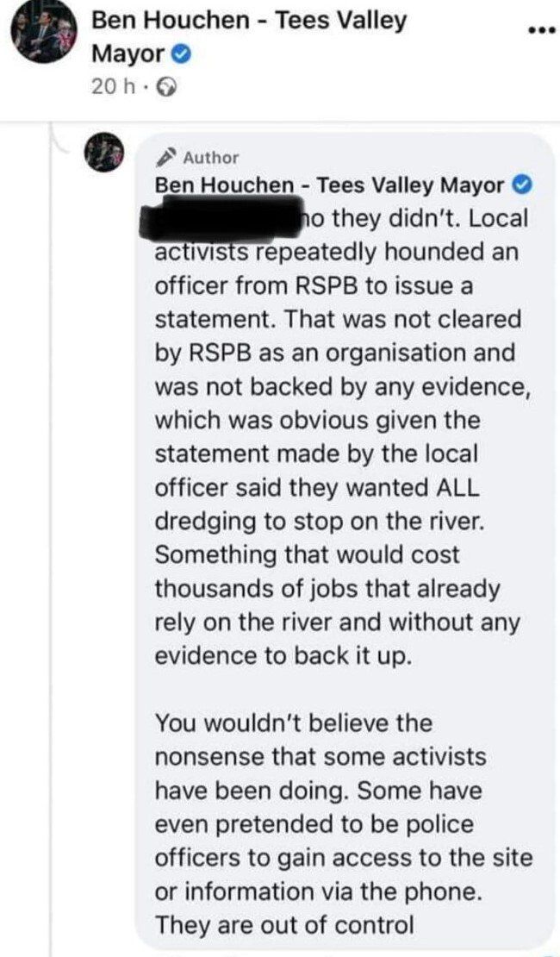560x957 pixels.
Task: Open Ben Houchen page name in post header
Action: pos(248,22)
